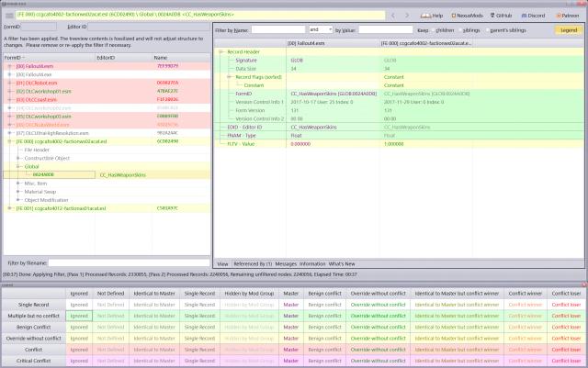
Task: Collapse the Record Flags (sorted) row
Action: click(x=230, y=77)
